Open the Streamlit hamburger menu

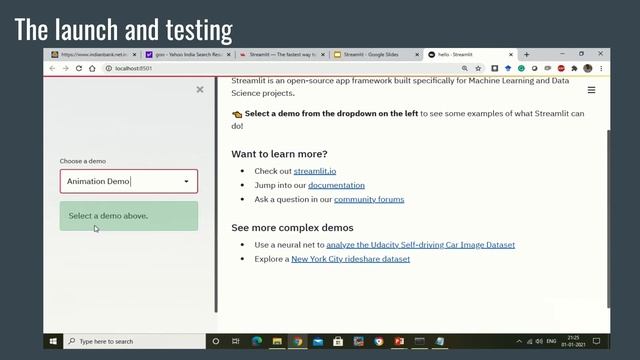click(x=591, y=90)
